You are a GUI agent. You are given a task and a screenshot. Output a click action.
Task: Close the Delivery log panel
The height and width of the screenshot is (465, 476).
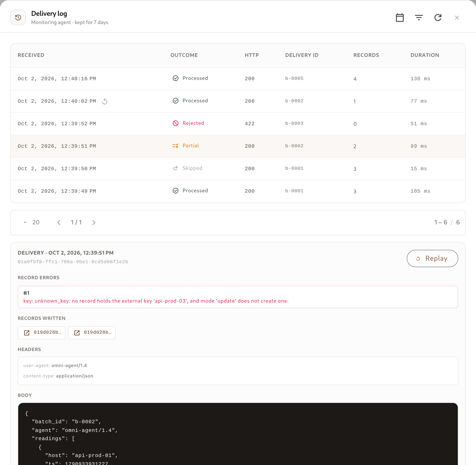click(457, 18)
